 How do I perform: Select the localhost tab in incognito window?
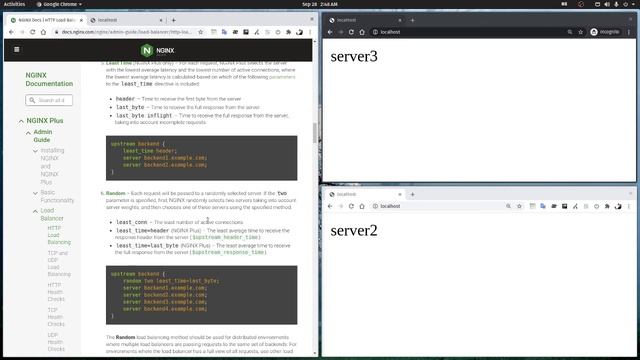click(x=364, y=20)
